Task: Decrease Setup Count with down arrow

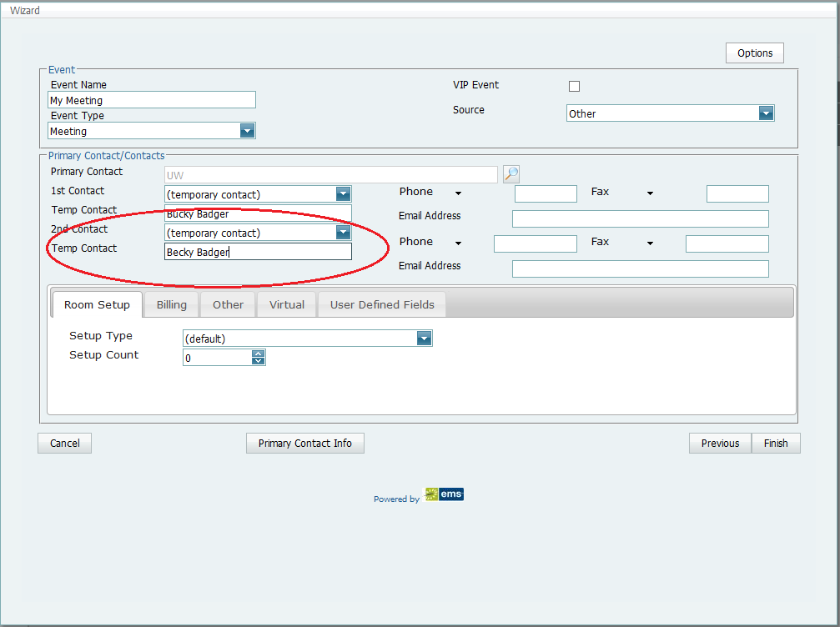Action: point(259,361)
